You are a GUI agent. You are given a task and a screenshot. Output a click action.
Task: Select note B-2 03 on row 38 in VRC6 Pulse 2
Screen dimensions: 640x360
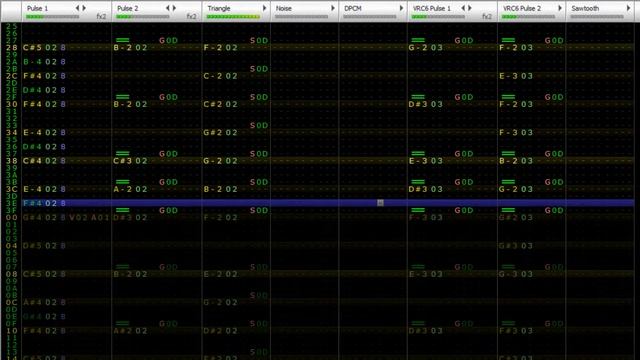516,161
